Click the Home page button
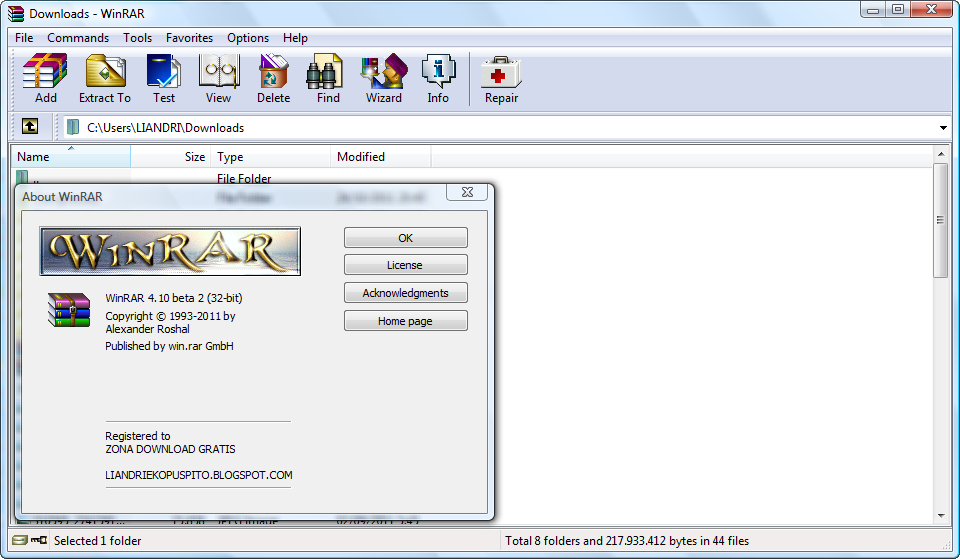 [x=405, y=321]
